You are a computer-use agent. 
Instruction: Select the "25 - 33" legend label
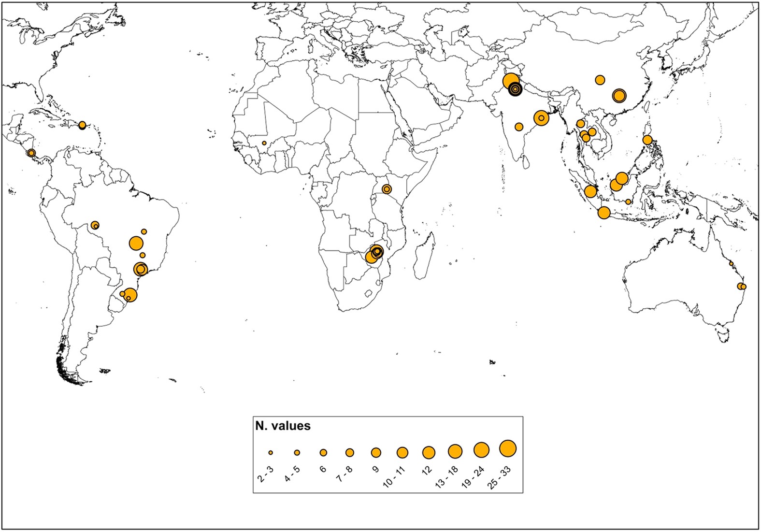coord(498,477)
